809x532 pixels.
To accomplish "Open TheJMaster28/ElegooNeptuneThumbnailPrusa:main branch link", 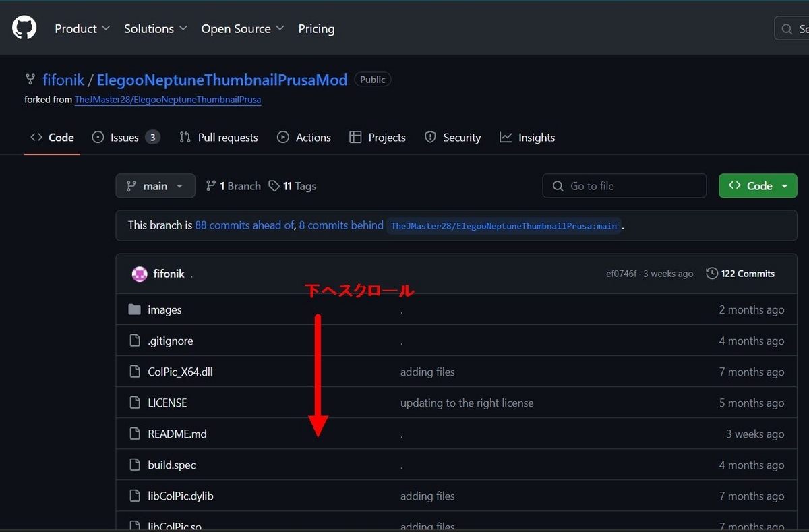I will coord(504,226).
